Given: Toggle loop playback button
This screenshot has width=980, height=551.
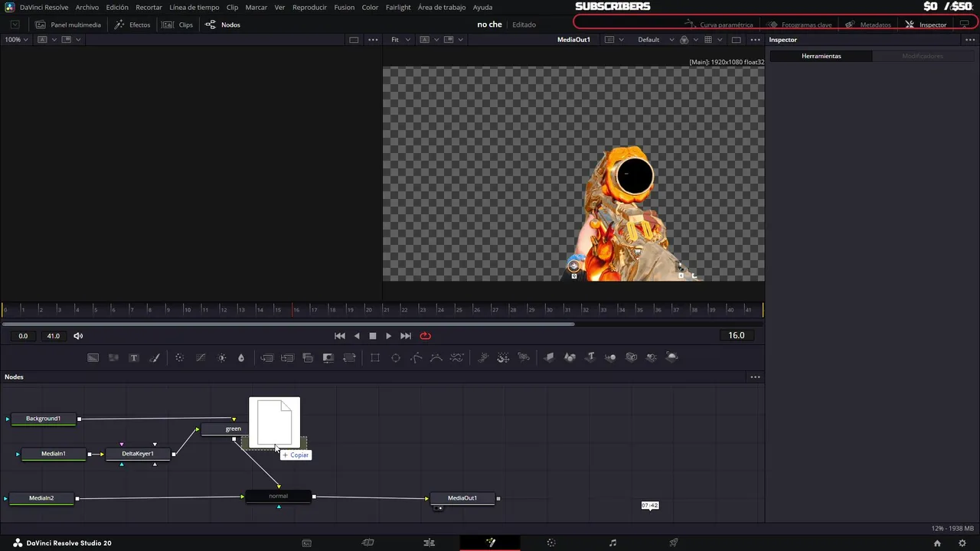Looking at the screenshot, I should click(x=426, y=336).
